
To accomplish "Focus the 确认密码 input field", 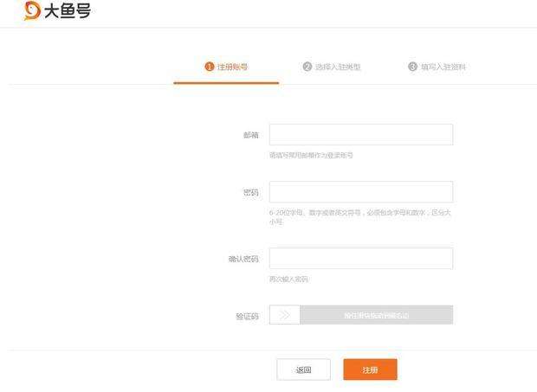I will 360,258.
